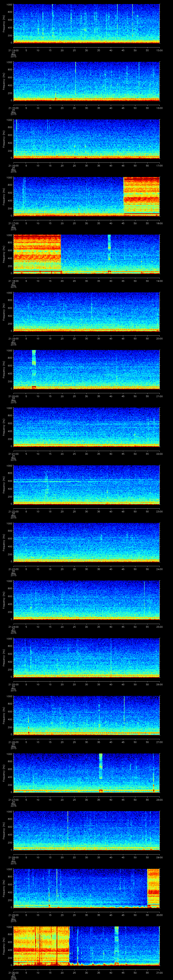This screenshot has width=173, height=980.
Task: Select the 16:00 end time tick label
Action: click(159, 108)
